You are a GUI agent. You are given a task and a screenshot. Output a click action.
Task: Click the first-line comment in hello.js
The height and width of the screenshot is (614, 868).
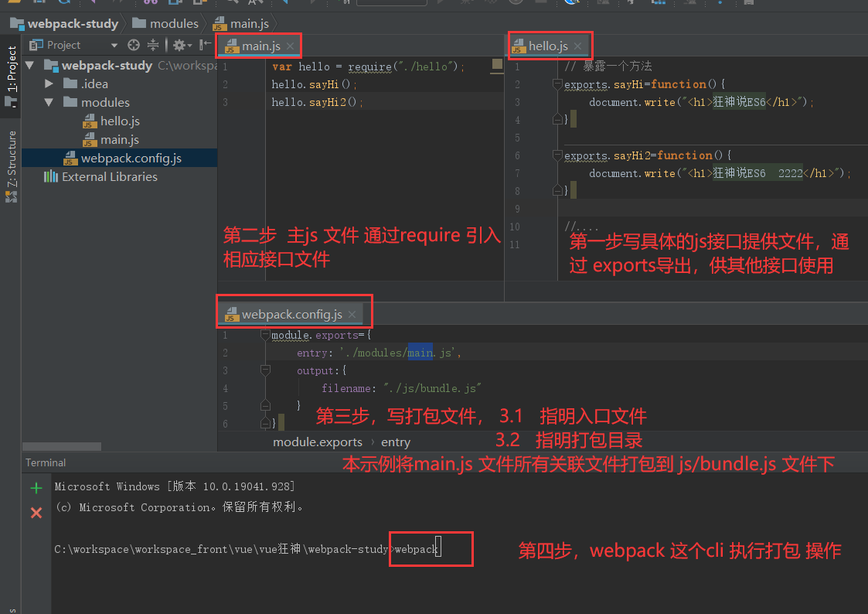(x=608, y=67)
